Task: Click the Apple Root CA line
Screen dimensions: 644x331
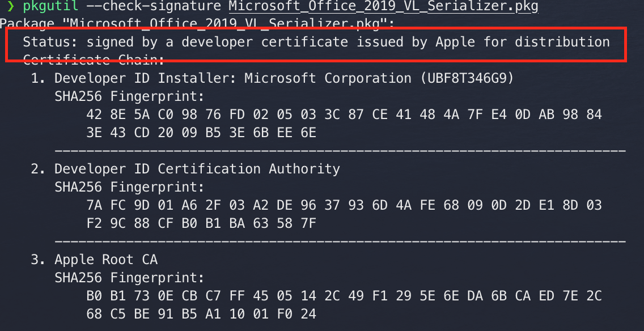Action: [x=94, y=260]
